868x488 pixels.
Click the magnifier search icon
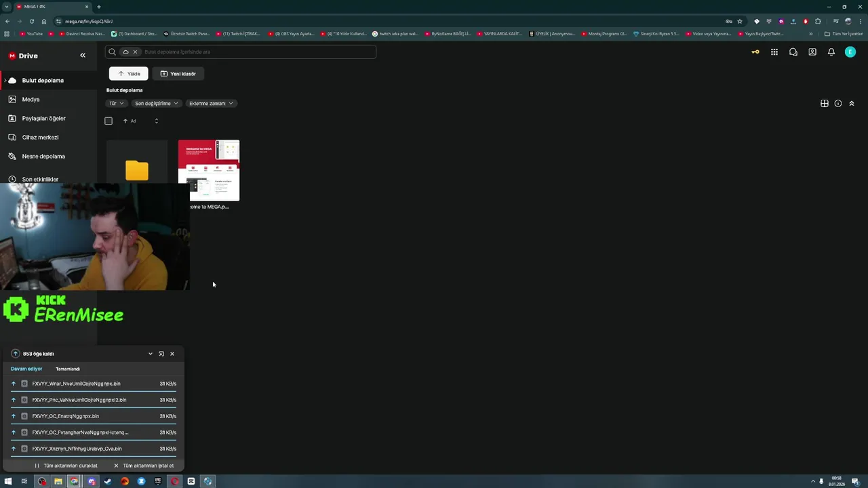tap(113, 52)
